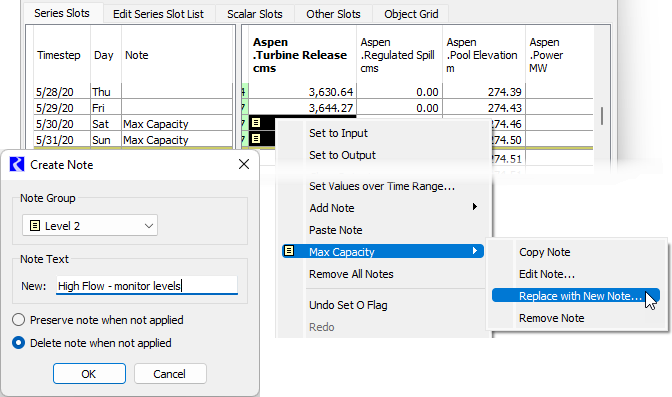
Task: Click the note icon in the 5/30/20 row
Action: (256, 123)
